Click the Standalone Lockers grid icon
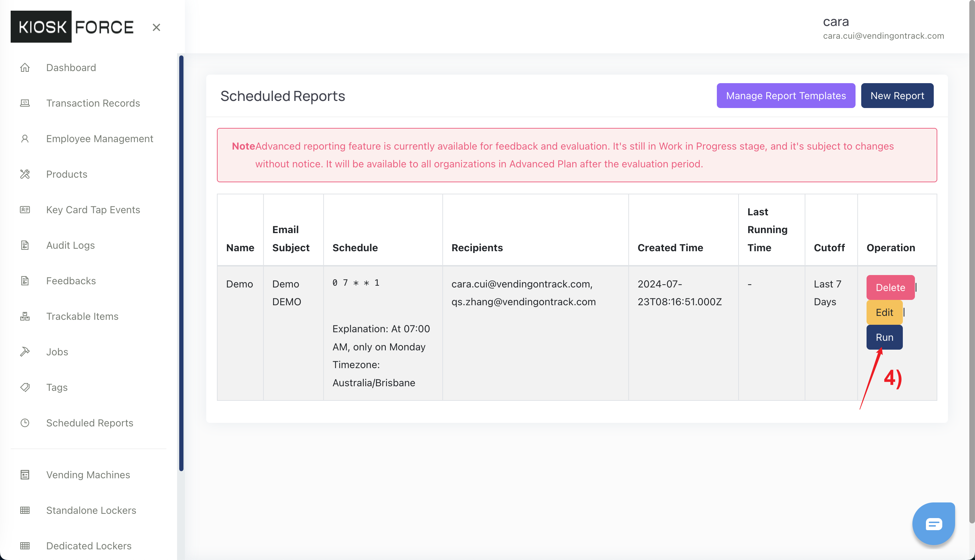 pos(25,510)
